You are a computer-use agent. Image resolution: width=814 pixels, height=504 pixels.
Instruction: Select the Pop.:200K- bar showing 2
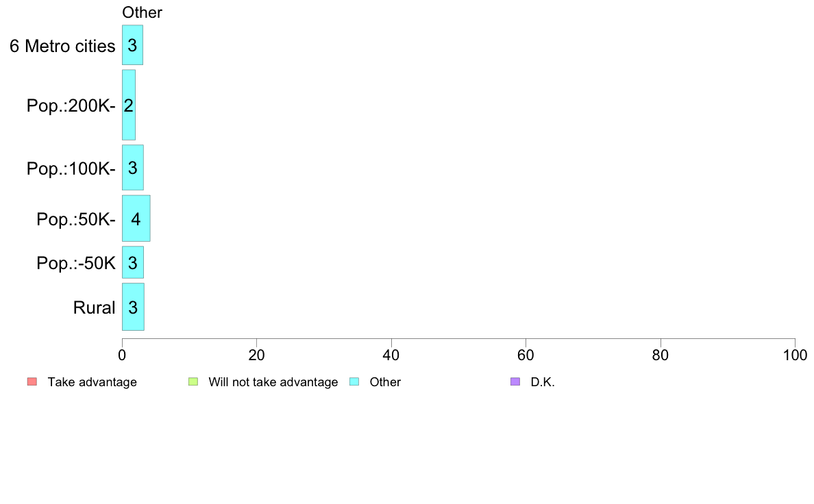tap(129, 105)
